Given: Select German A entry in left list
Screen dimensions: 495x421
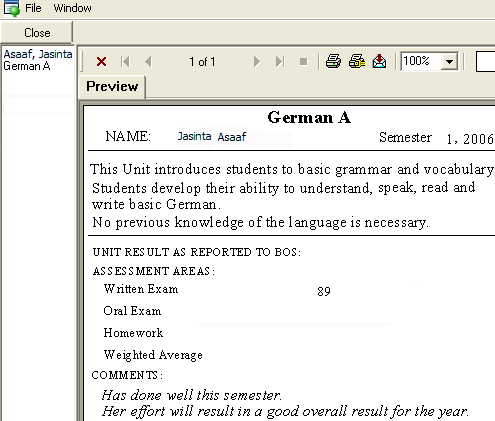Looking at the screenshot, I should (x=27, y=66).
